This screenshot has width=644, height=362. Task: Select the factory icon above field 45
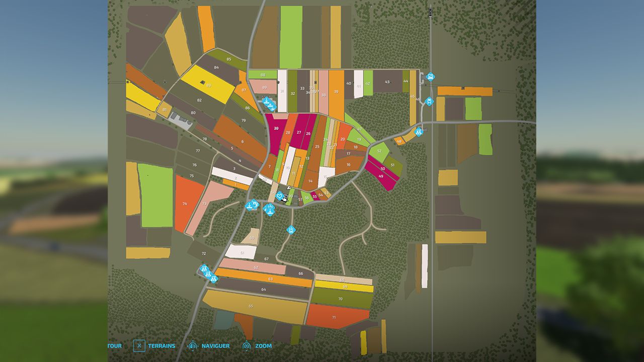point(430,77)
